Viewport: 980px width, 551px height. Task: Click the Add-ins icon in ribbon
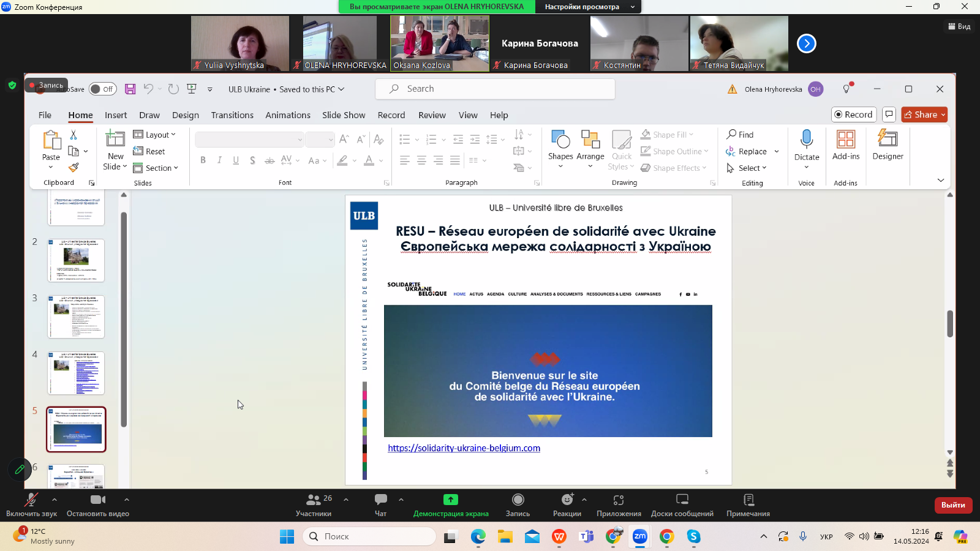(x=845, y=140)
